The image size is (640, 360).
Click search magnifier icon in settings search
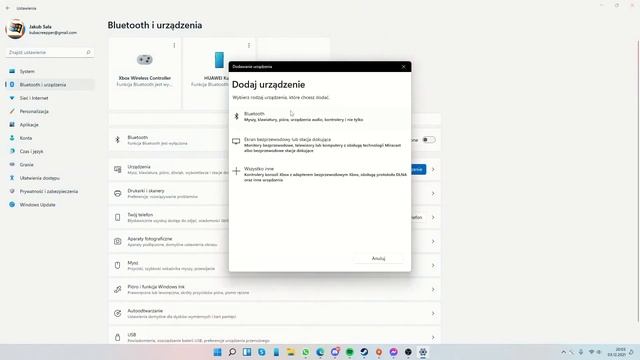(x=88, y=52)
